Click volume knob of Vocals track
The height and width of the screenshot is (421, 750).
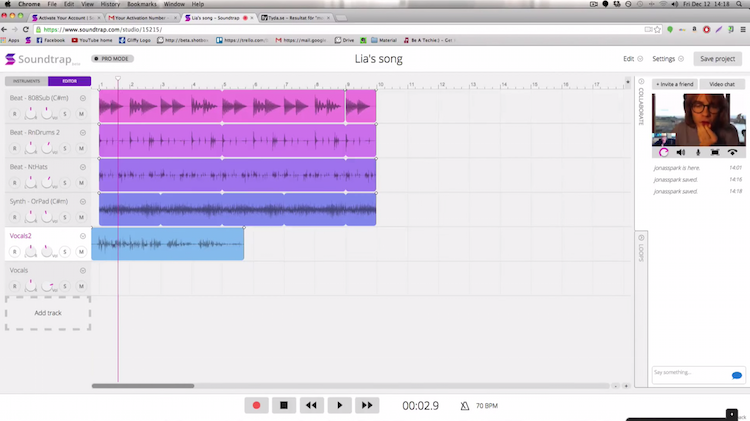click(x=47, y=286)
